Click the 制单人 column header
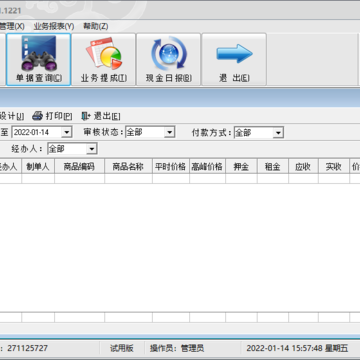 click(38, 167)
